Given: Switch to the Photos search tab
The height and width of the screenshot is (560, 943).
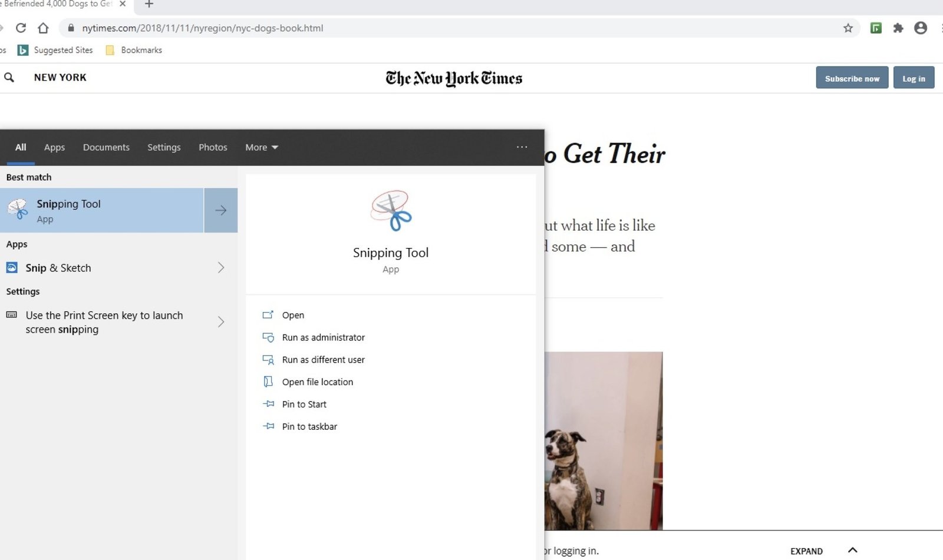Looking at the screenshot, I should click(213, 147).
